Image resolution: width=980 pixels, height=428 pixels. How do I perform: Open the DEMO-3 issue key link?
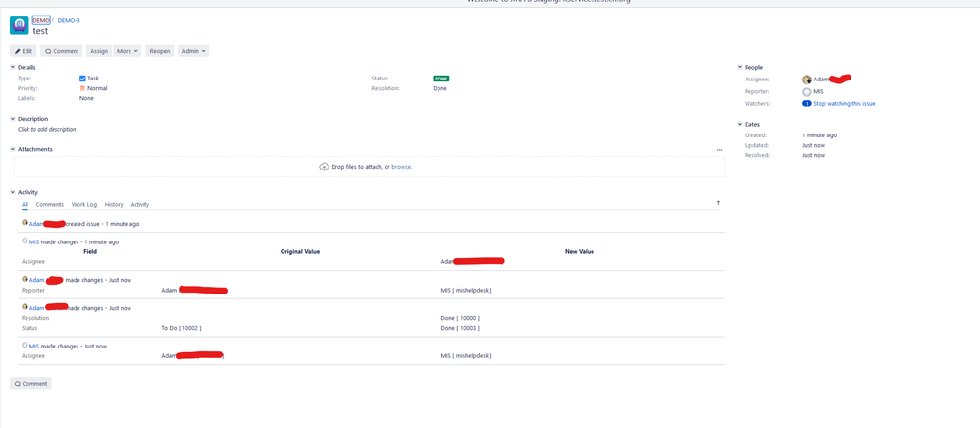coord(69,20)
